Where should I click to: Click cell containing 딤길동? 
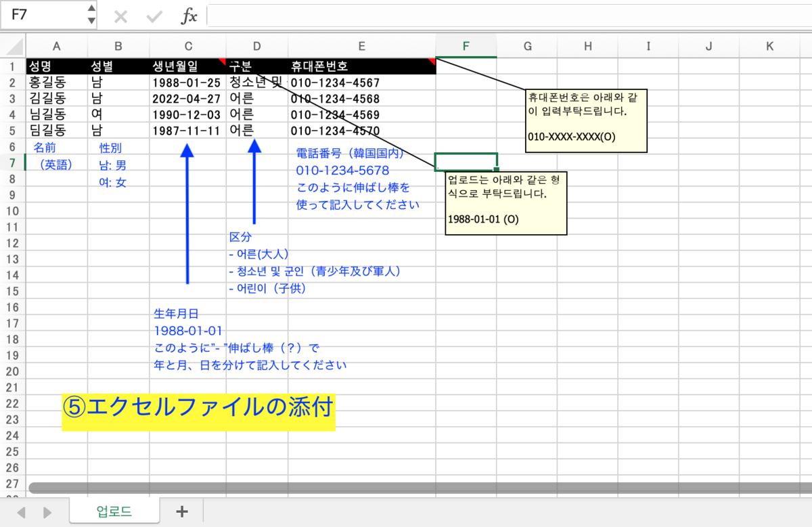(x=57, y=131)
